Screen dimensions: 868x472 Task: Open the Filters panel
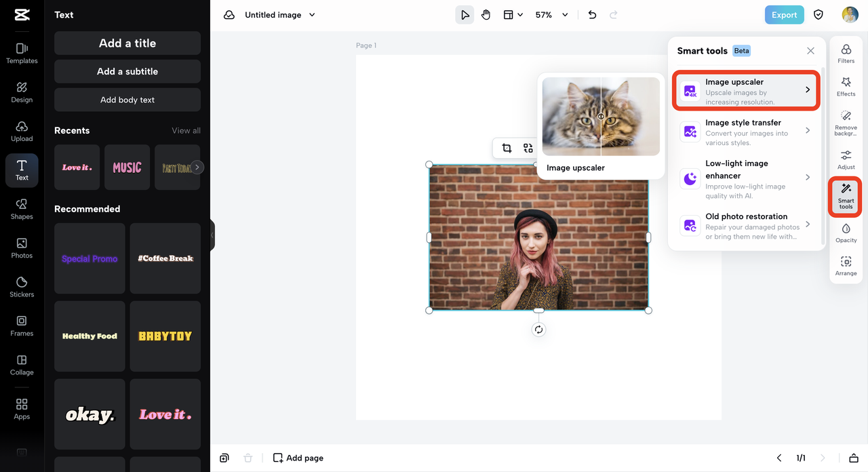(846, 54)
